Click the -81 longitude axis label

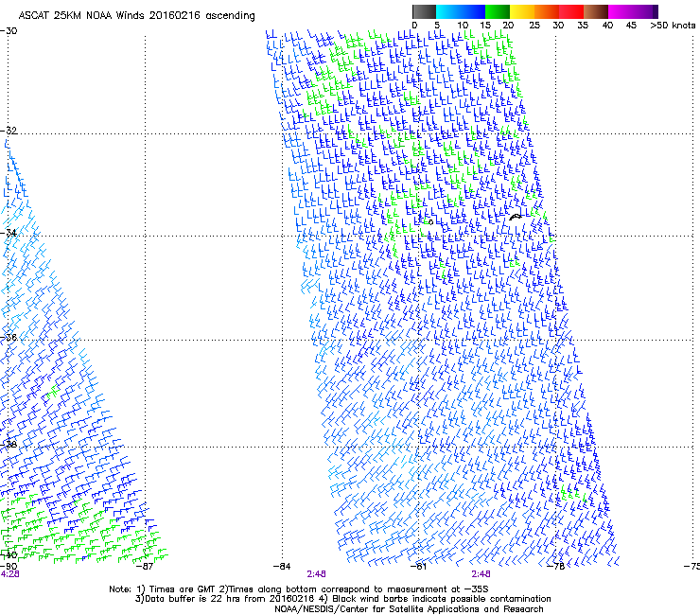[x=418, y=567]
